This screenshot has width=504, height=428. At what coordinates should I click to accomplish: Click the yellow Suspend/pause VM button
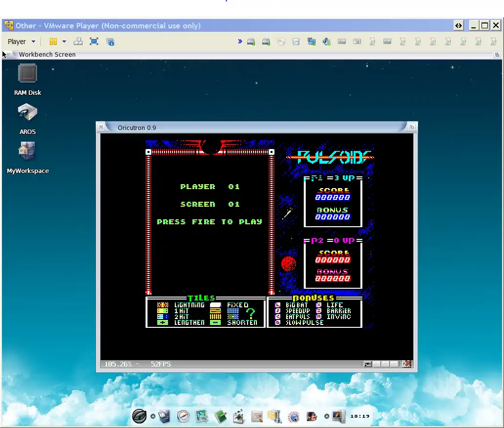tap(53, 42)
